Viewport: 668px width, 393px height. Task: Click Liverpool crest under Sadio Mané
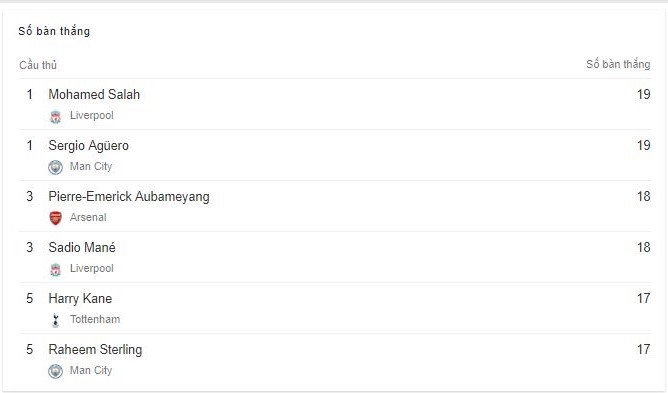pyautogui.click(x=55, y=269)
